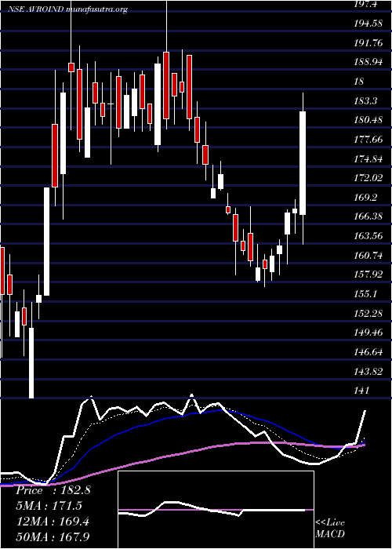Select the 172.02 price axis label
The width and height of the screenshot is (392, 549).
click(368, 178)
